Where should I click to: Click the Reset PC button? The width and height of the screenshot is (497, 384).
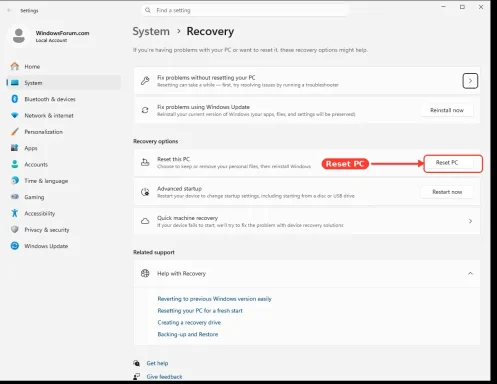[447, 163]
